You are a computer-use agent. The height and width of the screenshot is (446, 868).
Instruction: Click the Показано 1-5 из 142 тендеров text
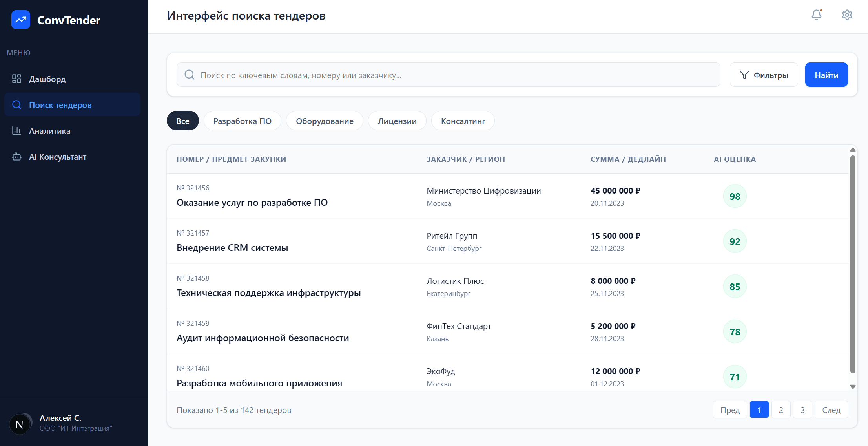(234, 410)
